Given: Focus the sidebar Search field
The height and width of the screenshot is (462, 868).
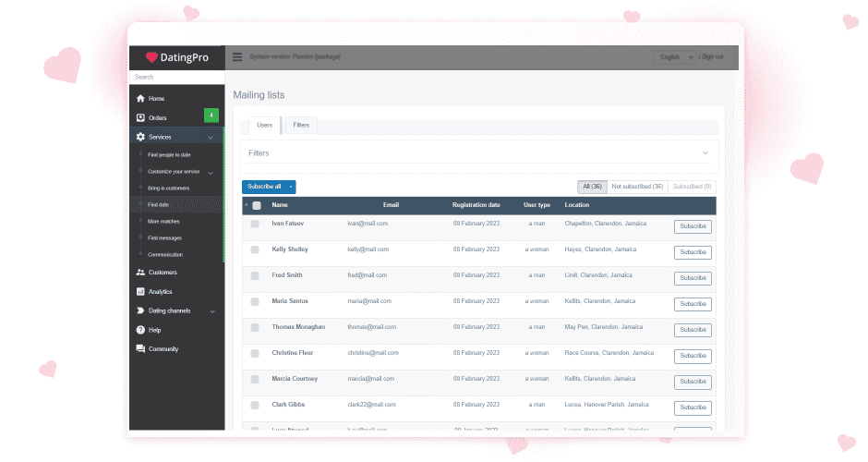Looking at the screenshot, I should coord(177,77).
